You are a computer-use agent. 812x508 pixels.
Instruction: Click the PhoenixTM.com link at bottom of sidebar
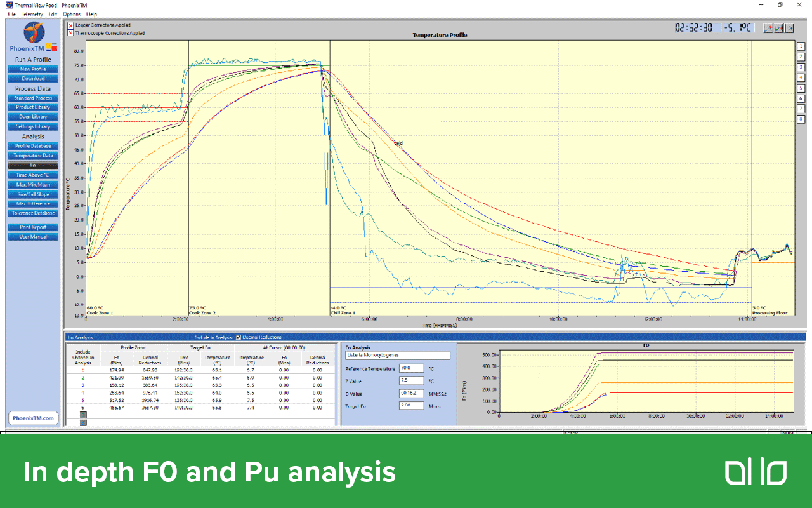(33, 418)
